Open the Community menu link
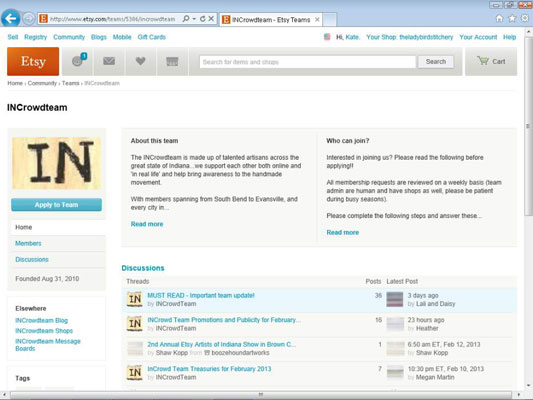Viewport: 533px width, 400px height. click(69, 37)
